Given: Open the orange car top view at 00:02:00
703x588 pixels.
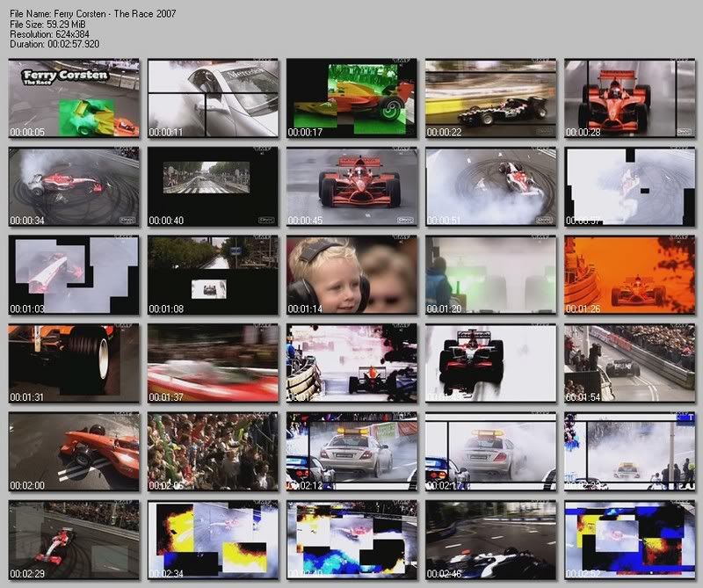Looking at the screenshot, I should tap(74, 451).
